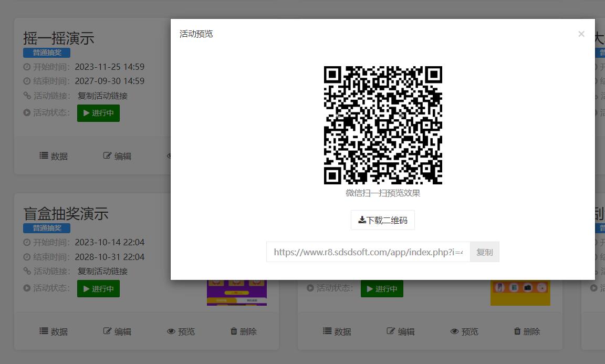This screenshot has width=605, height=364.
Task: Delete the 盲盒抽奖演示 activity
Action: [244, 331]
